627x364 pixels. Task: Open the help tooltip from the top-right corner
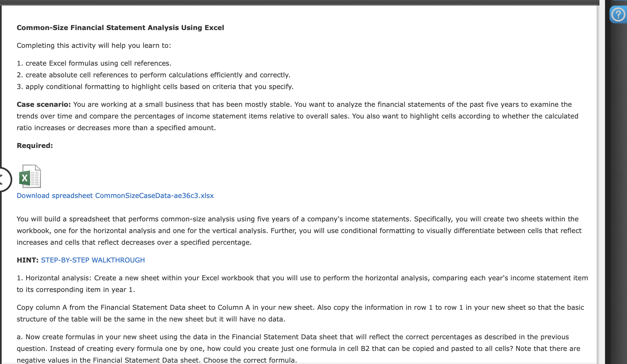pyautogui.click(x=618, y=14)
